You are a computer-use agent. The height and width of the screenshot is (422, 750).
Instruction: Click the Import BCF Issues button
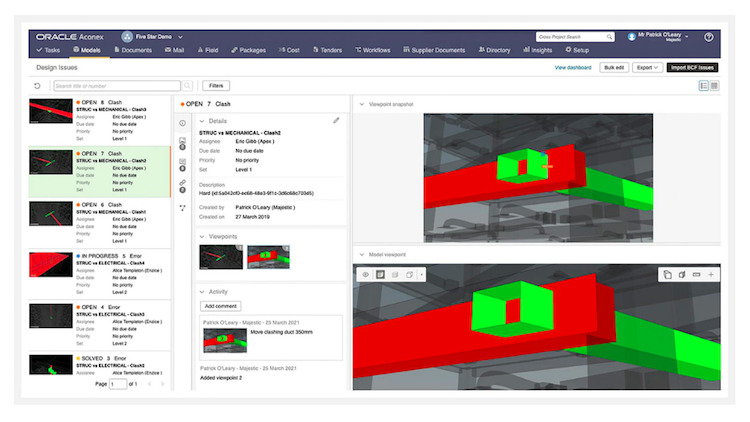(693, 68)
